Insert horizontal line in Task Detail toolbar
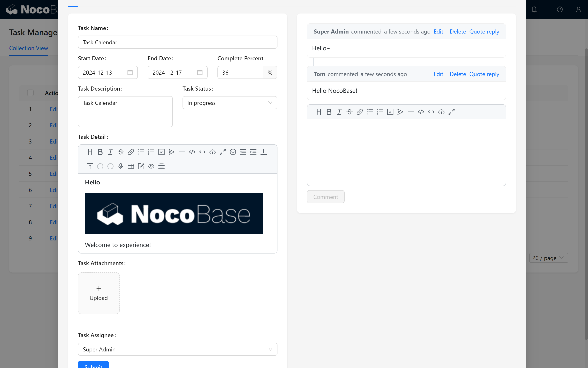Image resolution: width=588 pixels, height=368 pixels. [182, 152]
